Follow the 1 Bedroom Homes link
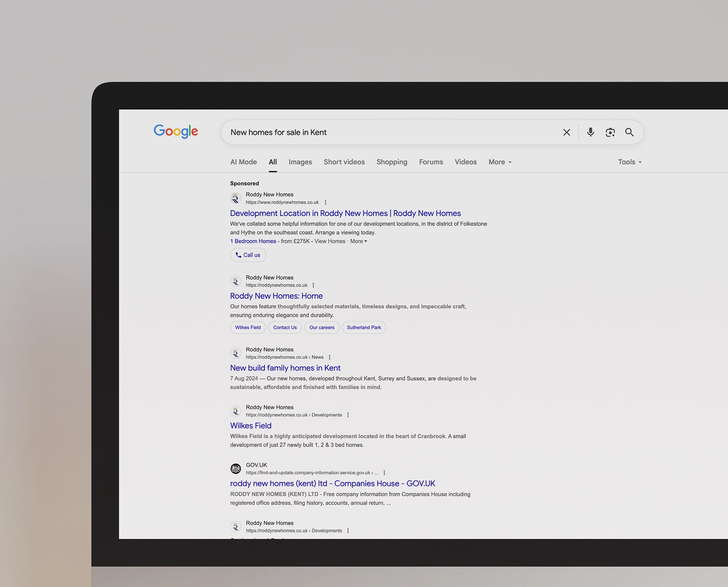Screen dimensions: 728x587 (253, 241)
